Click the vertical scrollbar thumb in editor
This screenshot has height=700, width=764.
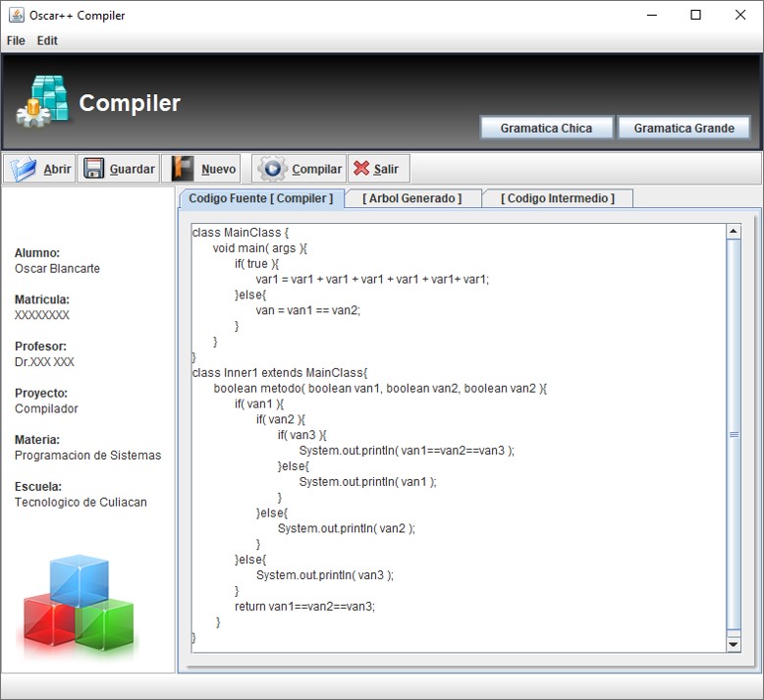734,434
